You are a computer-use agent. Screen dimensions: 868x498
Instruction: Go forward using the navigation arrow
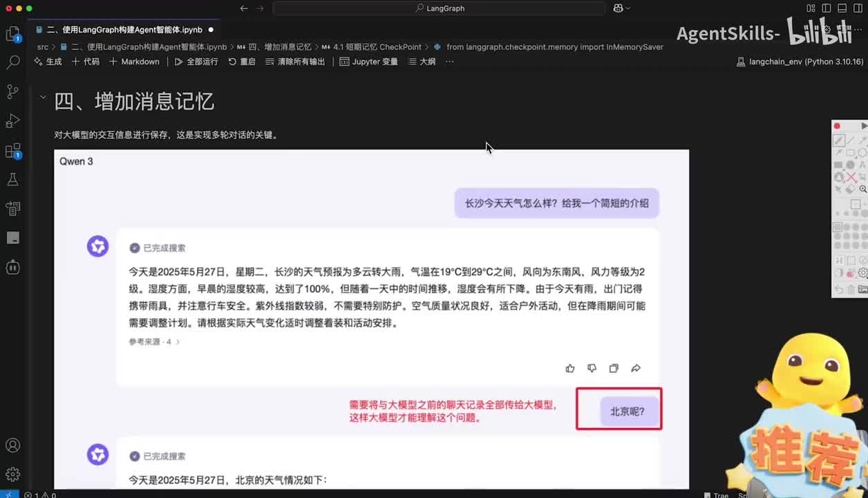(x=261, y=8)
